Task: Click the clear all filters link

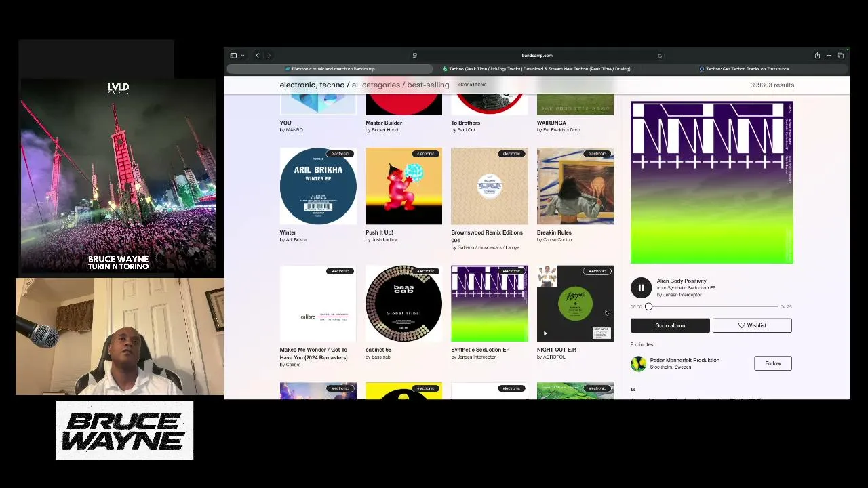Action: coord(472,85)
